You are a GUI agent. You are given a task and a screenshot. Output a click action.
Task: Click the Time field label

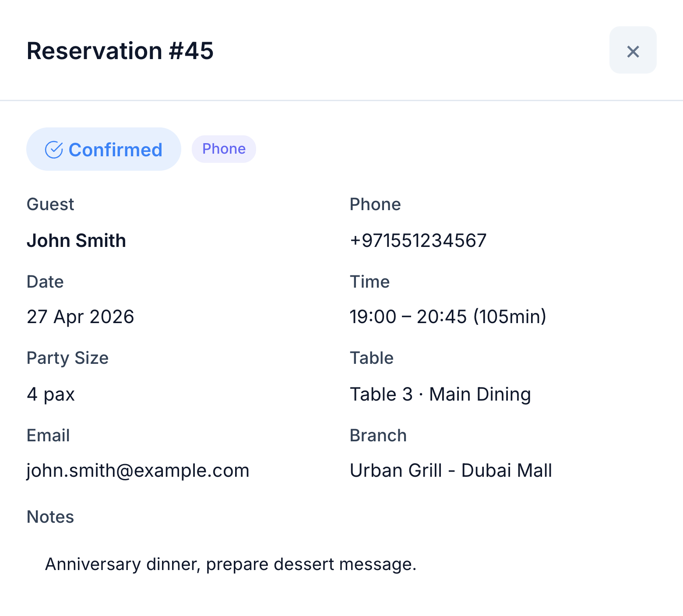pos(370,282)
